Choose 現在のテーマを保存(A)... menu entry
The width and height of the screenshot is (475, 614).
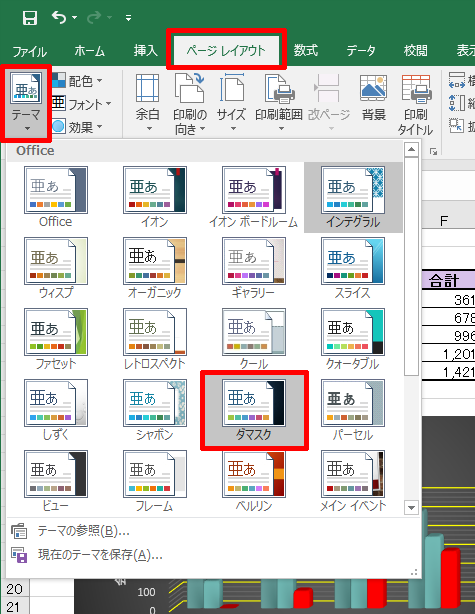[x=213, y=555]
